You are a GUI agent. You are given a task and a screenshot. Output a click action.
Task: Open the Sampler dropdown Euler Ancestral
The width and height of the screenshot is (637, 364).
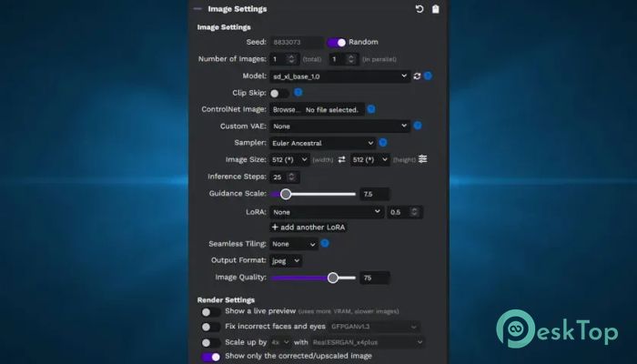(322, 143)
